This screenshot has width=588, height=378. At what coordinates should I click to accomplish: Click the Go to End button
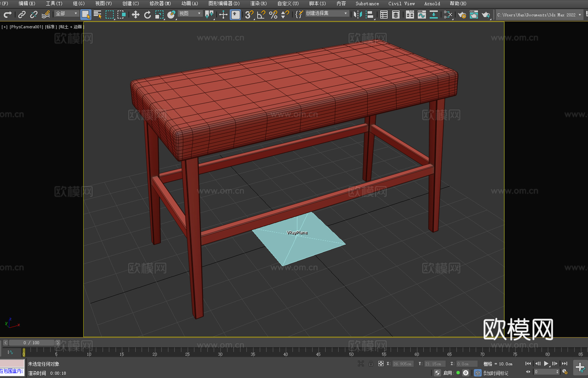point(565,364)
